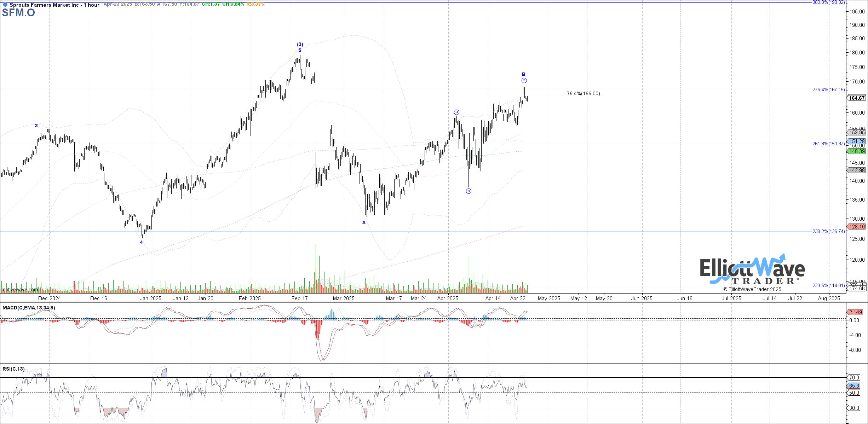Click the red 128.10 moving average tag
868x424 pixels.
pos(856,227)
